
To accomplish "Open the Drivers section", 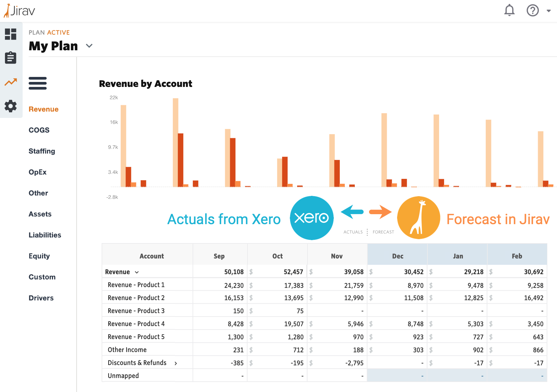I will tap(41, 298).
